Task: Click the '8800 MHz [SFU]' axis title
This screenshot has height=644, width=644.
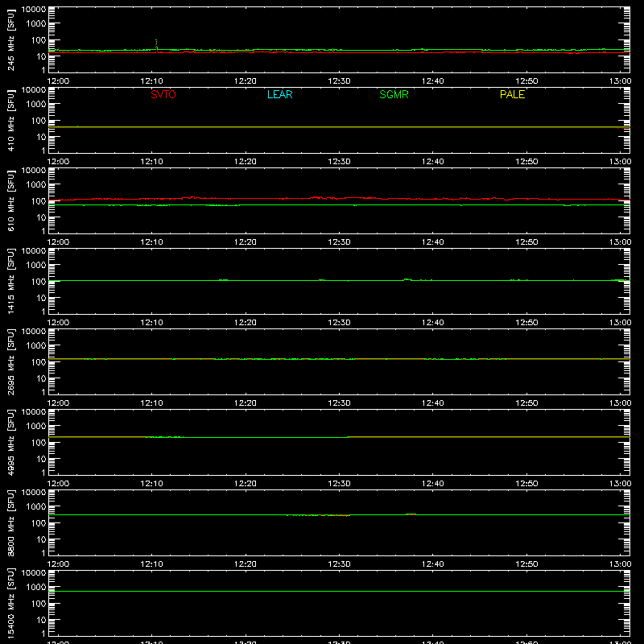Action: [10, 522]
